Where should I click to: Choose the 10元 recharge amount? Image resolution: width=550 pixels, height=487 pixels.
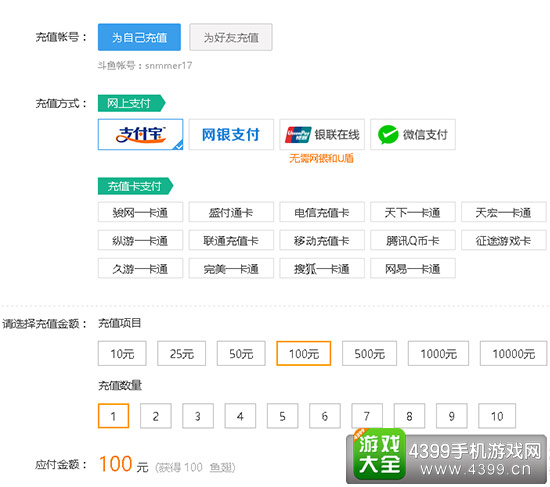122,353
